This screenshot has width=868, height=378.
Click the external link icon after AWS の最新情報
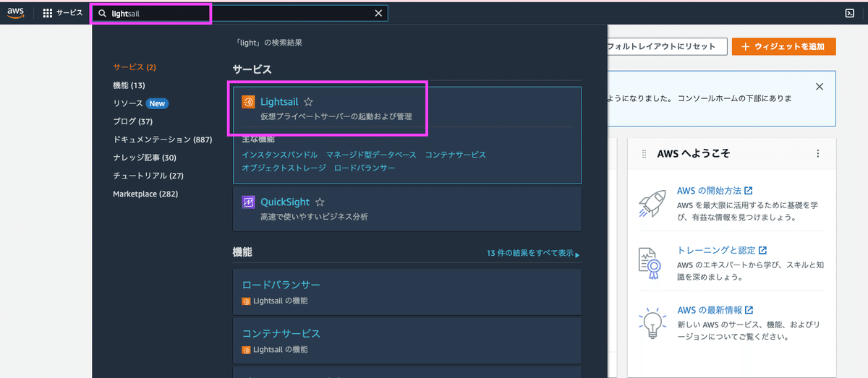[749, 310]
